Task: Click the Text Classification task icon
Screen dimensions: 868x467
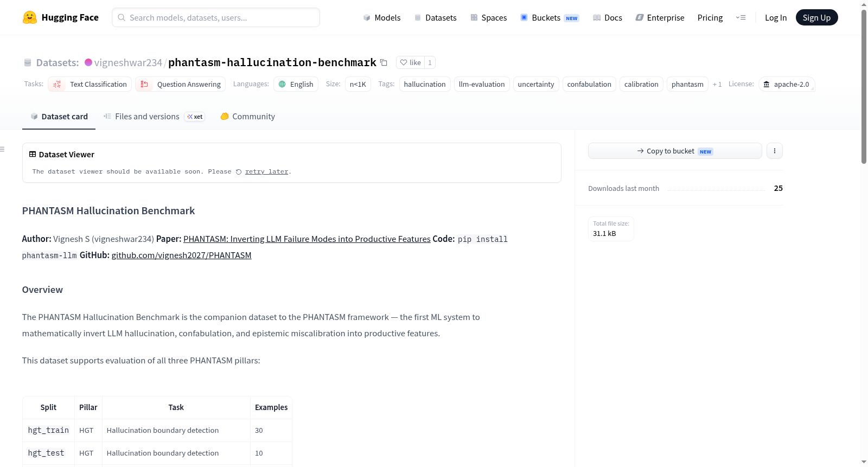Action: tap(57, 84)
